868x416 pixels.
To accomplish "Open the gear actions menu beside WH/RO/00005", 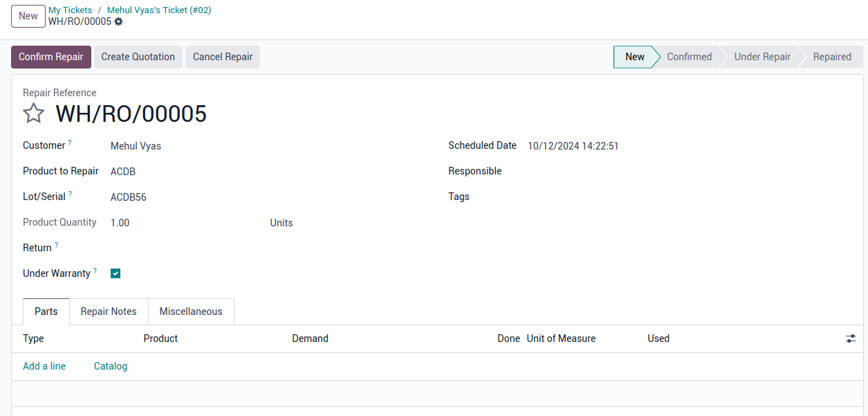I will pyautogui.click(x=118, y=21).
